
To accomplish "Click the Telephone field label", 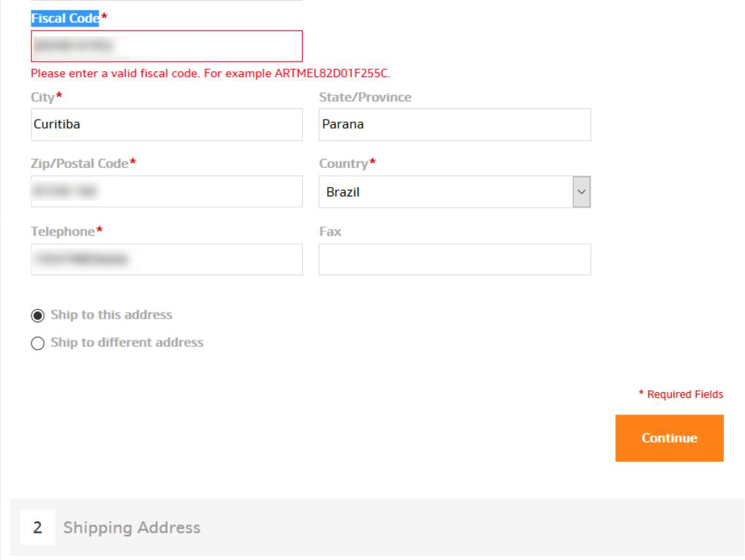I will pos(63,231).
